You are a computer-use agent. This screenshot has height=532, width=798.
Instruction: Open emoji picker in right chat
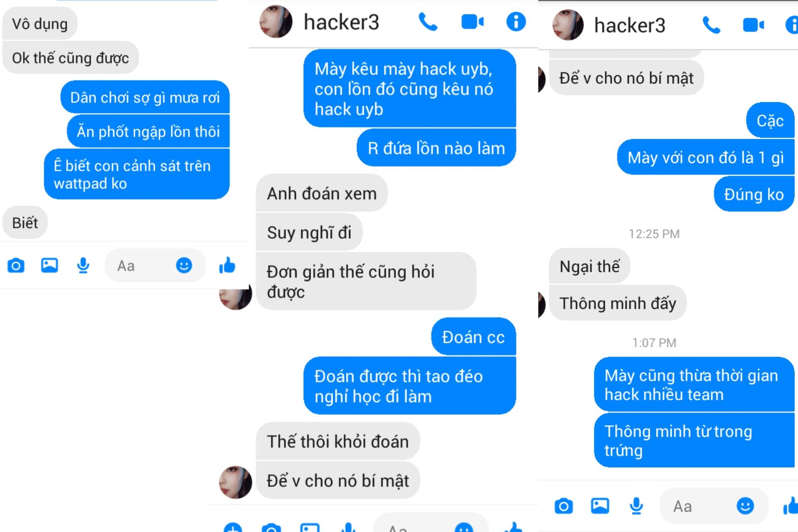[x=745, y=506]
